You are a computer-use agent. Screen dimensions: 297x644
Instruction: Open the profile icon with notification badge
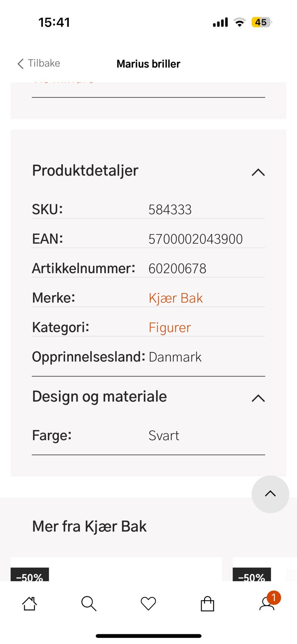coord(267,603)
